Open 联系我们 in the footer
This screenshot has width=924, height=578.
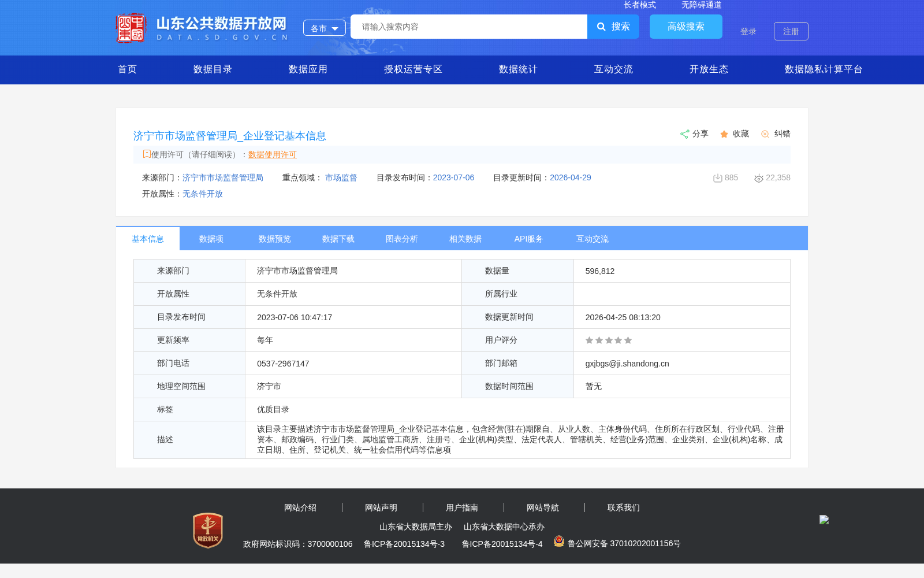click(x=624, y=507)
